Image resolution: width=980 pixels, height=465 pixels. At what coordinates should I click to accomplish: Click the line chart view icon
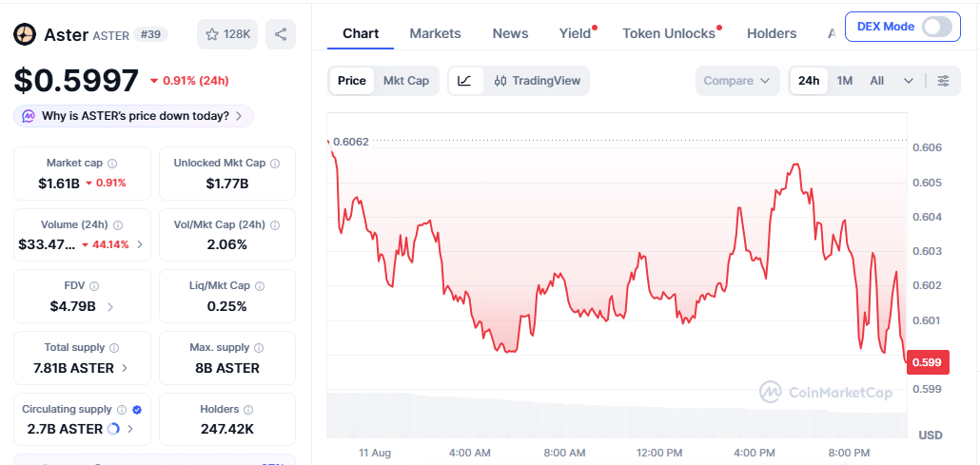(465, 81)
